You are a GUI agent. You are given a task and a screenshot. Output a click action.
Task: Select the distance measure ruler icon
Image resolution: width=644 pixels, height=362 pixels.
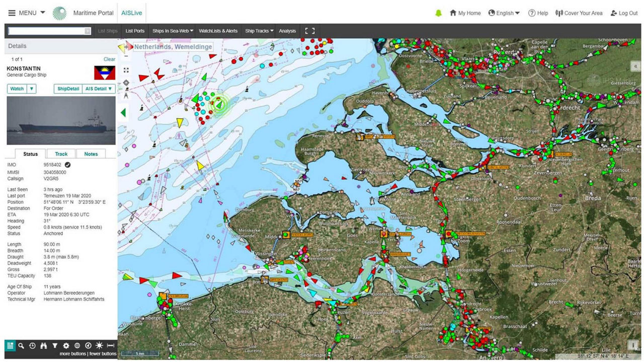click(x=111, y=346)
